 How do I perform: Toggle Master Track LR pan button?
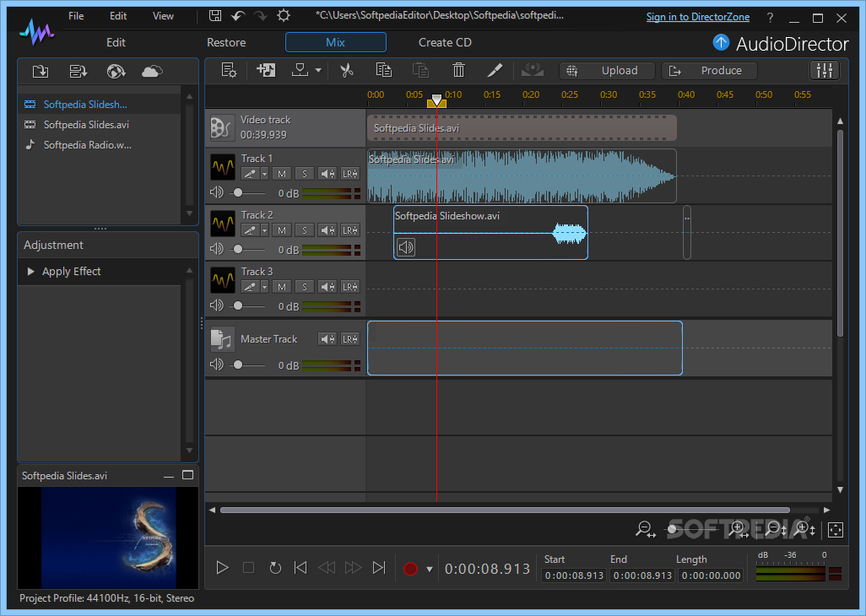pyautogui.click(x=350, y=339)
